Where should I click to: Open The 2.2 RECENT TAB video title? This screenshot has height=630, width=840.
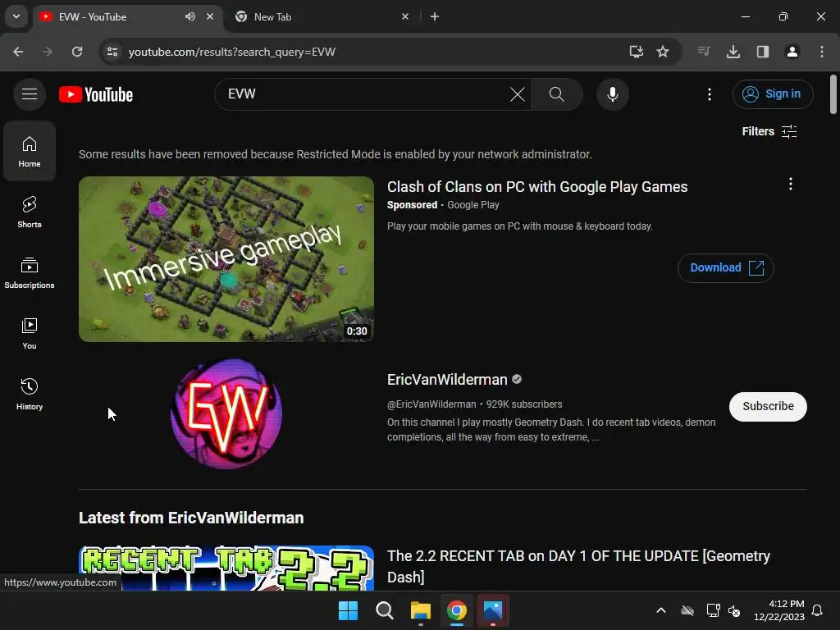click(578, 566)
